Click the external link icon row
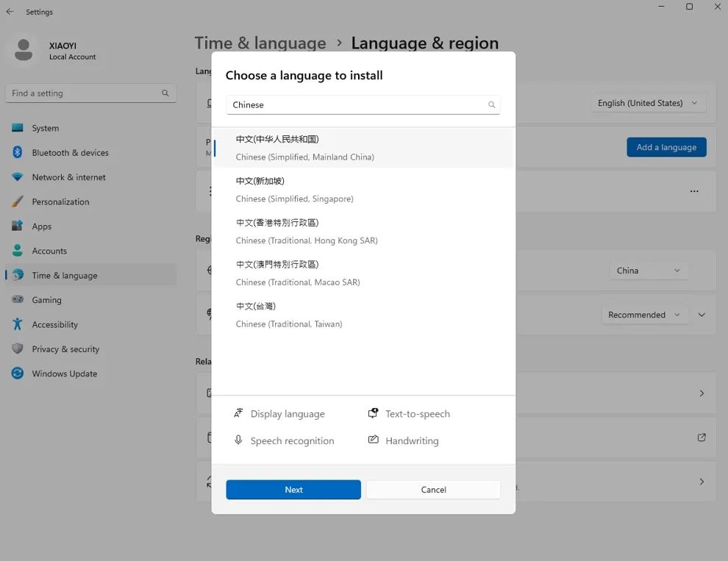This screenshot has width=728, height=561. (x=702, y=437)
